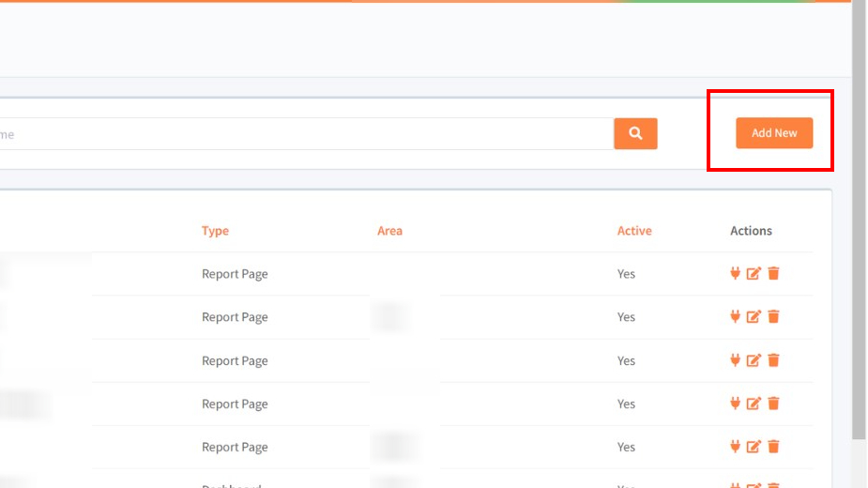Viewport: 868px width, 488px height.
Task: Select 'Report Page' text in first row
Action: click(235, 274)
